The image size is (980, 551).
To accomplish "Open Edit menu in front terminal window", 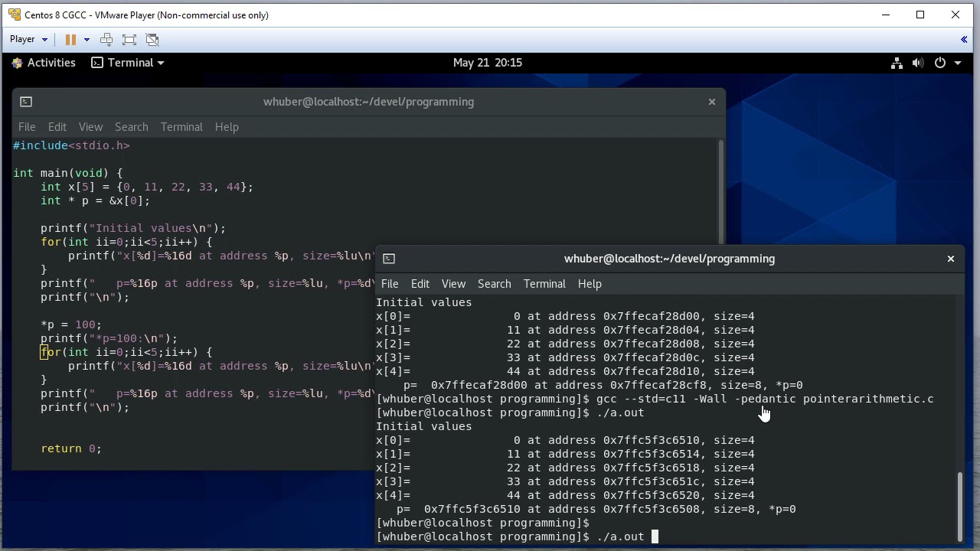I will [420, 284].
